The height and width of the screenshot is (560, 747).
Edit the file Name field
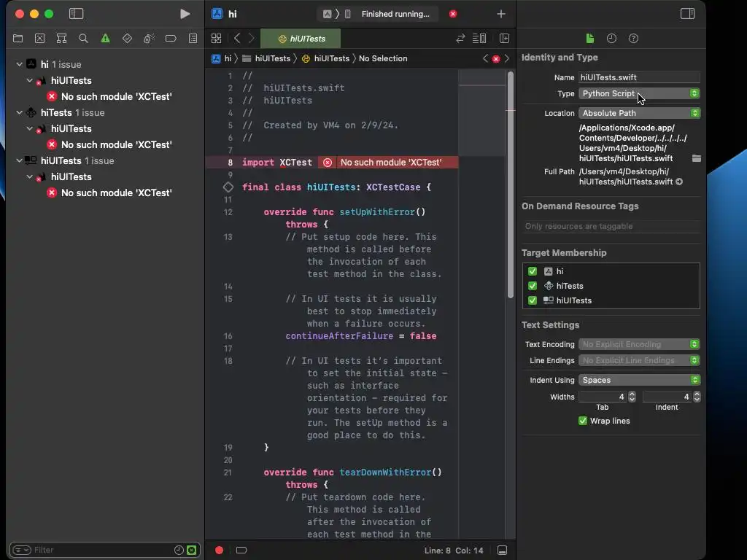639,77
